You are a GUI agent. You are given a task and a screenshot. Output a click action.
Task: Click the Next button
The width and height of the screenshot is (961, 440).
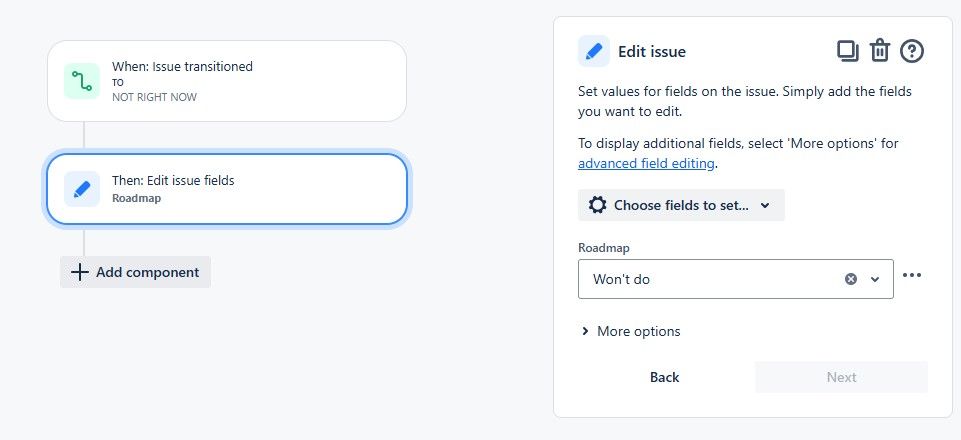tap(841, 377)
